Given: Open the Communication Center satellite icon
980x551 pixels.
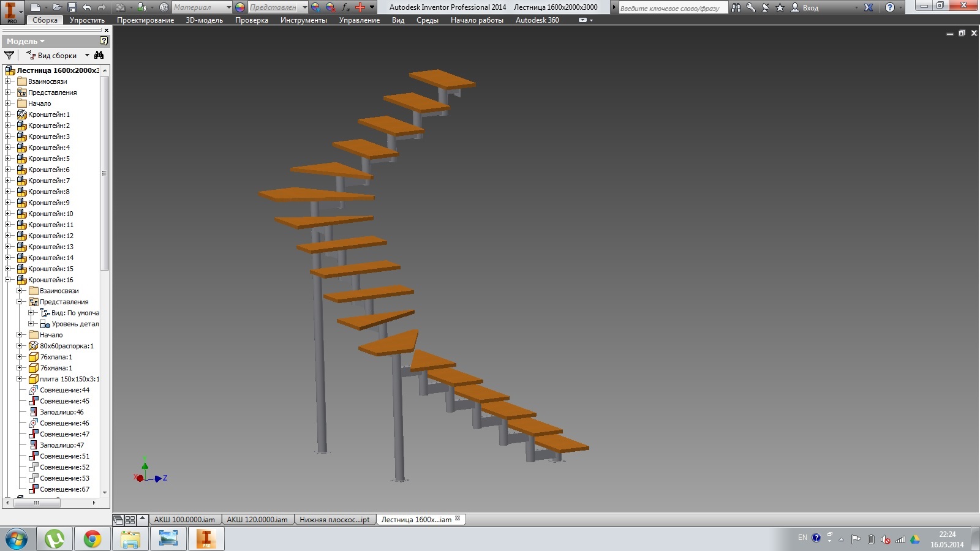Looking at the screenshot, I should 766,7.
